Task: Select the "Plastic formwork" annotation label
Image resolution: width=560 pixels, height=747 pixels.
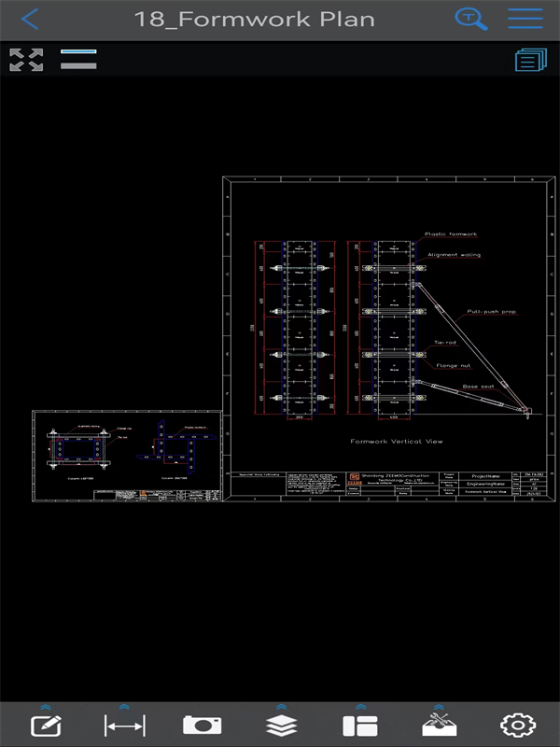Action: (451, 234)
